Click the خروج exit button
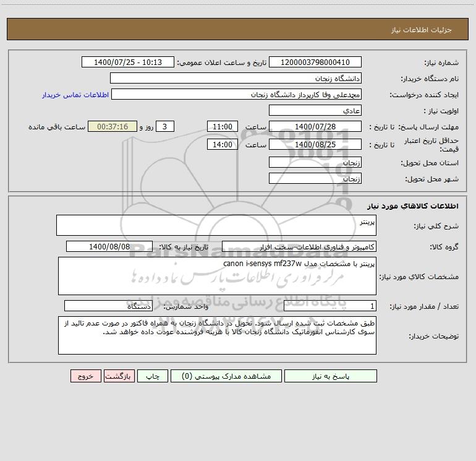476x461 pixels. [x=85, y=376]
